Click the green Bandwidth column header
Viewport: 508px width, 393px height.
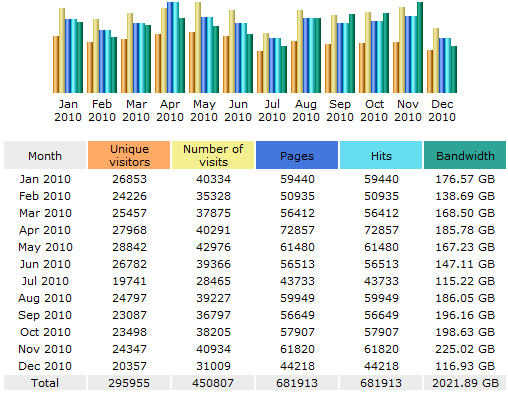(465, 155)
